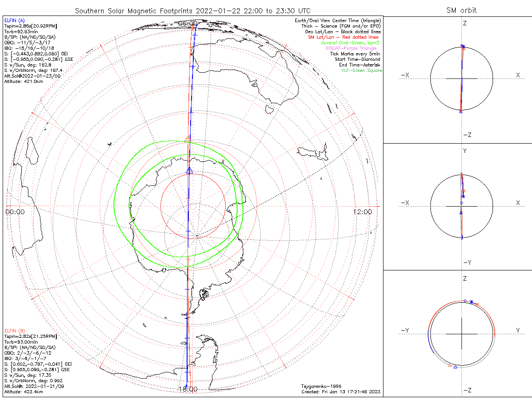Screen dimensions: 532x399
Task: Click red triangle under the bottom orbit circle
Action: click(450, 366)
